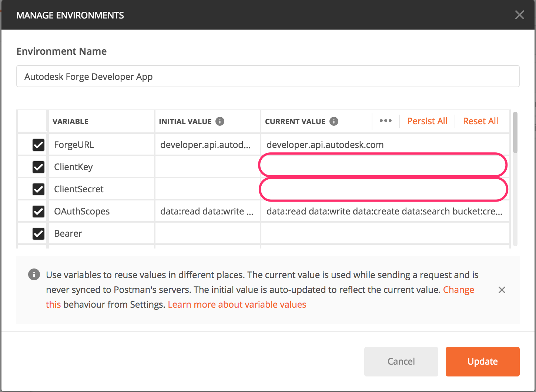
Task: Select the Bearer variable name
Action: [68, 233]
